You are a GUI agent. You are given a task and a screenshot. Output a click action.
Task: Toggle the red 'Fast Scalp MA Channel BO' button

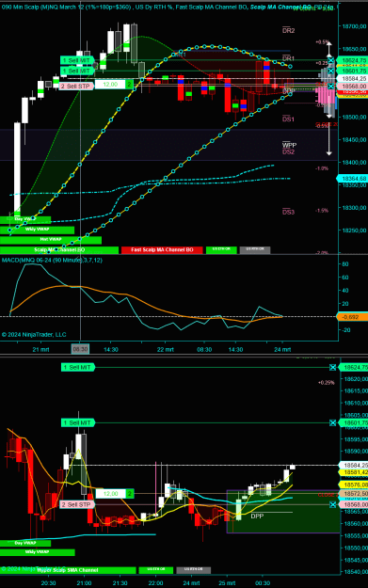click(162, 249)
